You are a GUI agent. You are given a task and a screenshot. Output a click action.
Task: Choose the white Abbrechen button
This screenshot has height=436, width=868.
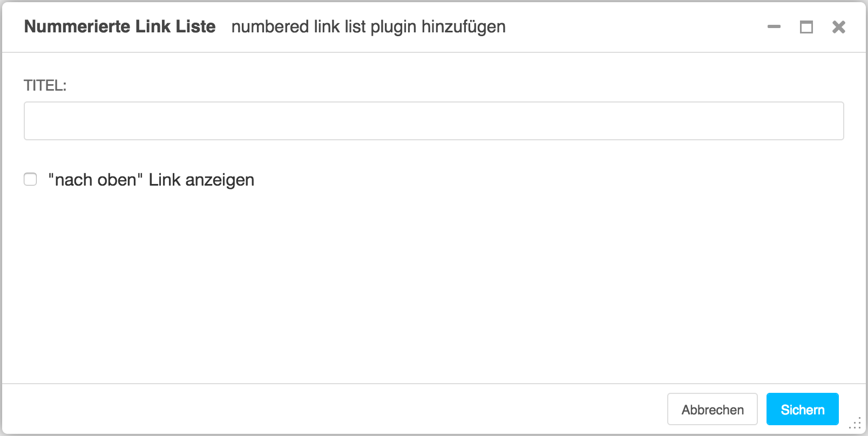click(713, 409)
